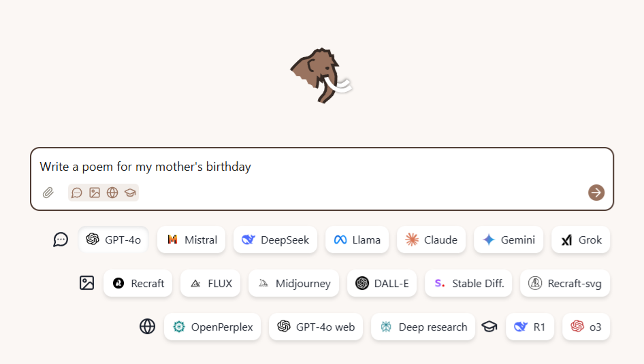This screenshot has width=644, height=364.
Task: Choose Deep research mode
Action: pyautogui.click(x=423, y=327)
